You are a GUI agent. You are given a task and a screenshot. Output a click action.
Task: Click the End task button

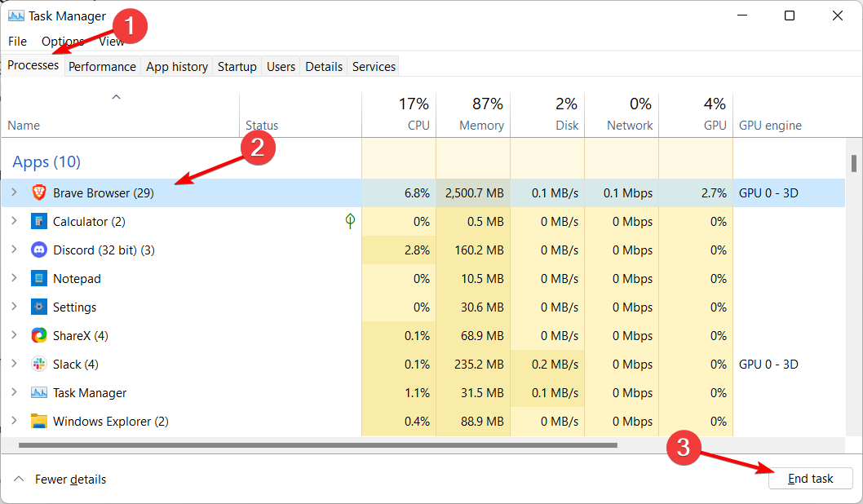810,479
